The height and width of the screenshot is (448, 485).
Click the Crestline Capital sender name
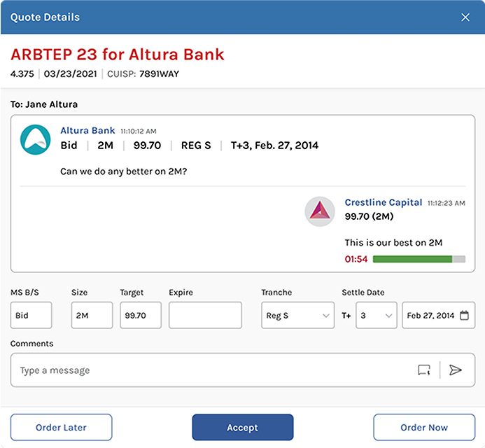[383, 202]
